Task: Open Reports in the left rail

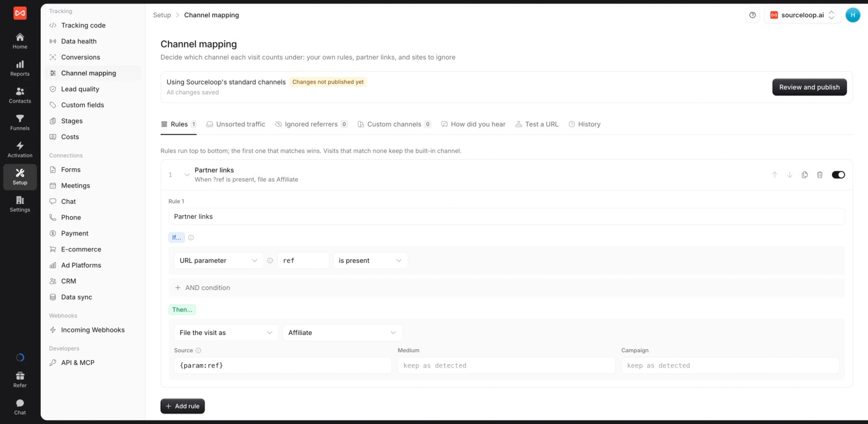Action: (20, 68)
